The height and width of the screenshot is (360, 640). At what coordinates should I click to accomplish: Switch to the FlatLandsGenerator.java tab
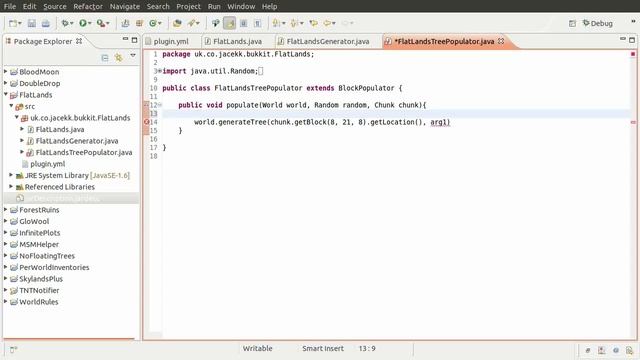328,41
